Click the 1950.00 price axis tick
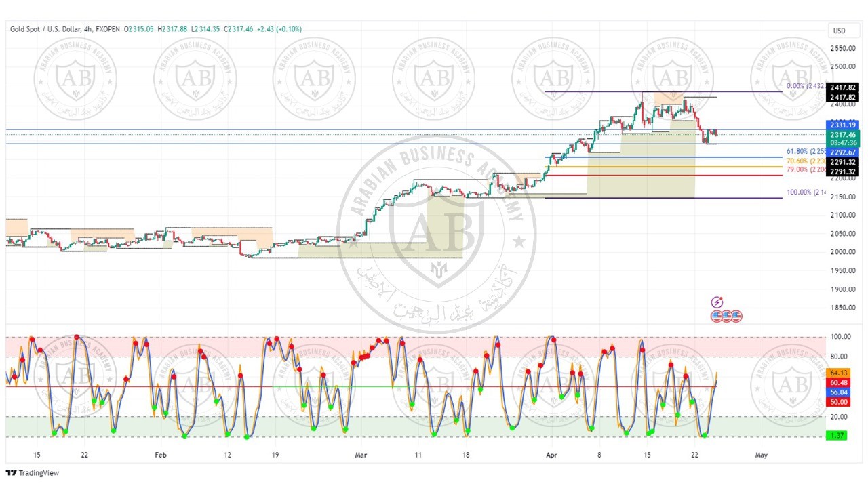 click(843, 270)
